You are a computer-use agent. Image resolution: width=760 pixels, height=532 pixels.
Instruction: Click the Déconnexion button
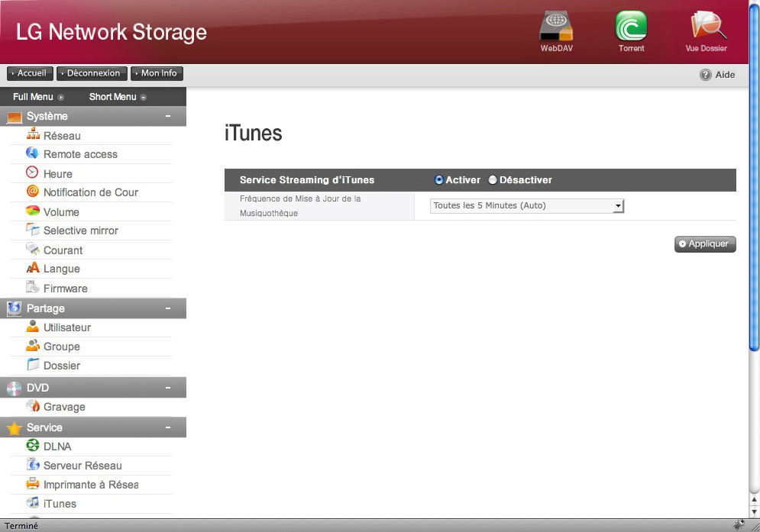pos(92,73)
